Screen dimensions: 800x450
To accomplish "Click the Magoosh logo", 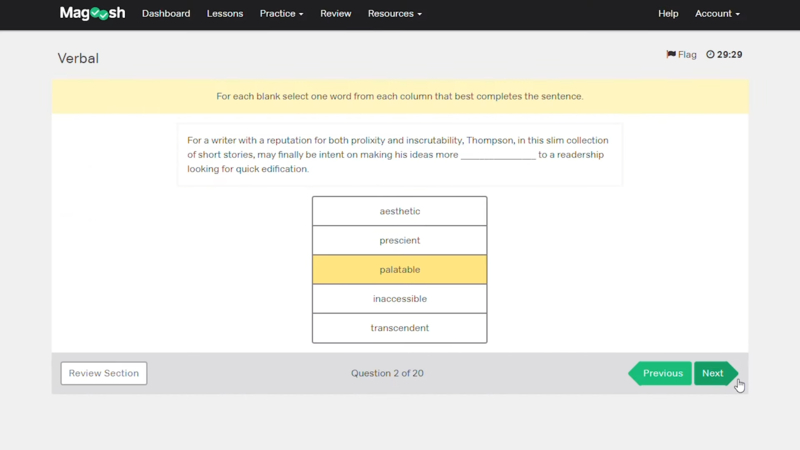I will coord(92,13).
